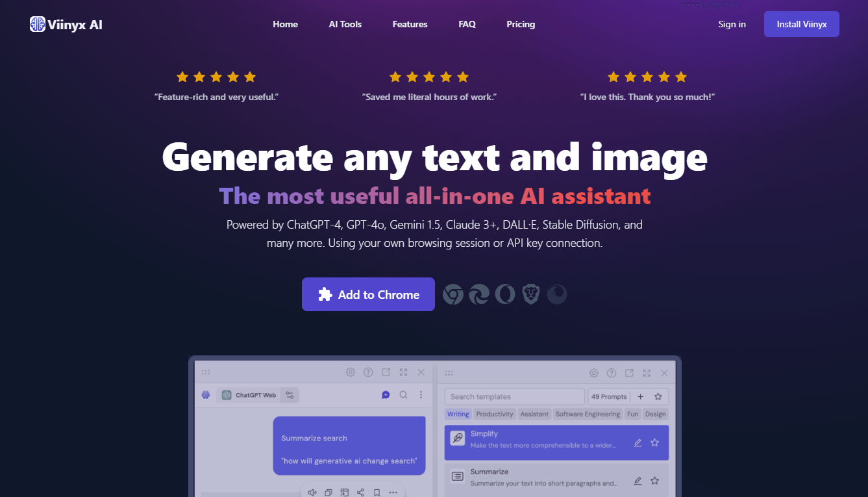
Task: Edit the Summarize template with the pencil icon
Action: coord(638,481)
